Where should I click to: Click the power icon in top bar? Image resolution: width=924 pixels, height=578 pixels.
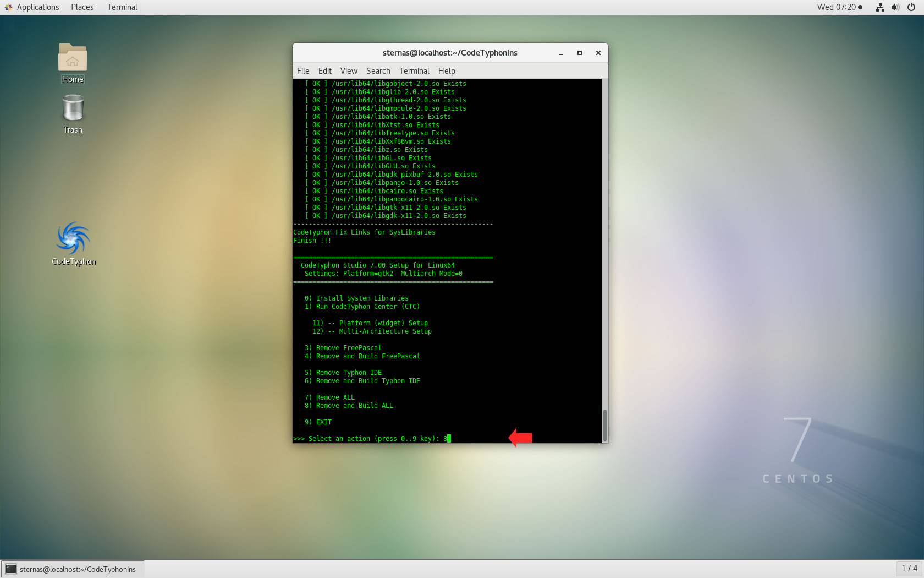tap(911, 7)
